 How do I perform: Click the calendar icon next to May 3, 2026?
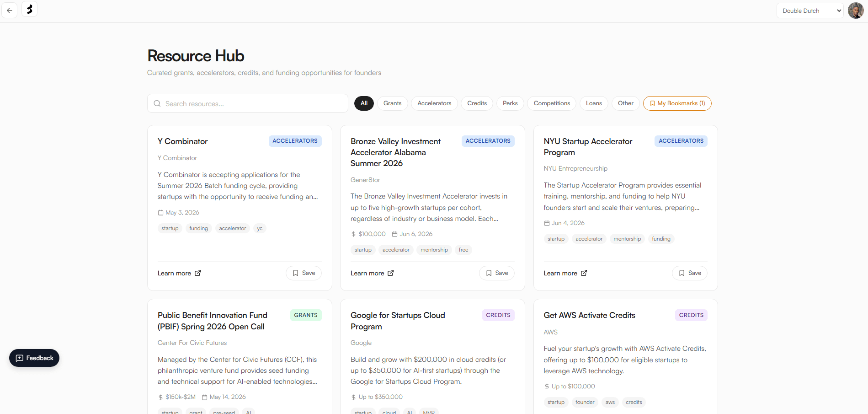click(x=160, y=212)
